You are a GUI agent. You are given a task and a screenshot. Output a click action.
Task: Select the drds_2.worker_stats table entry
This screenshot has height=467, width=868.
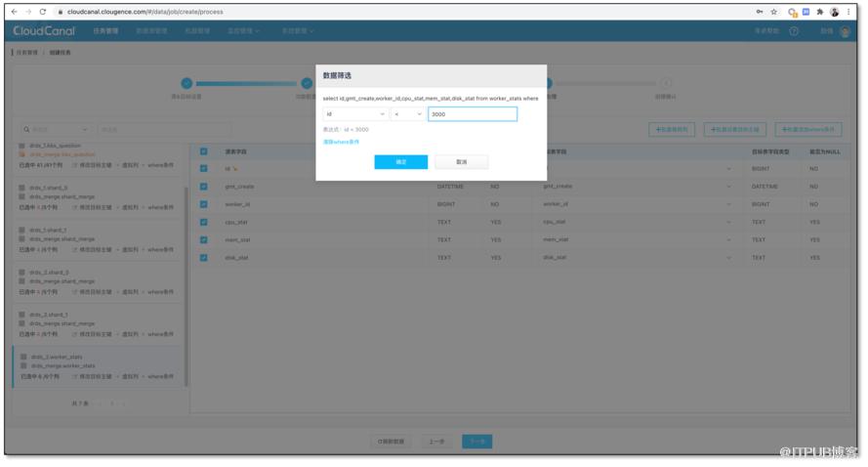click(97, 366)
